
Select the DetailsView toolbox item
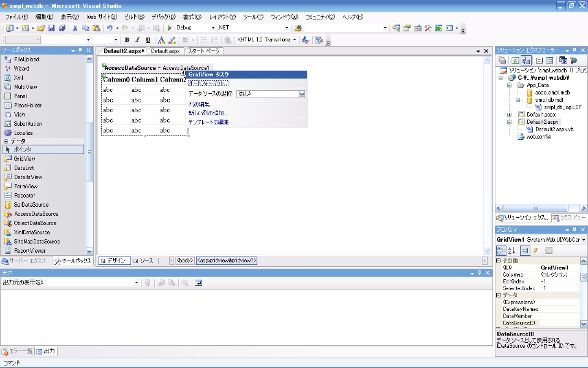pos(28,177)
